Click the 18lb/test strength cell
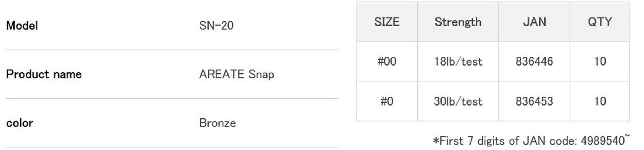 [458, 61]
